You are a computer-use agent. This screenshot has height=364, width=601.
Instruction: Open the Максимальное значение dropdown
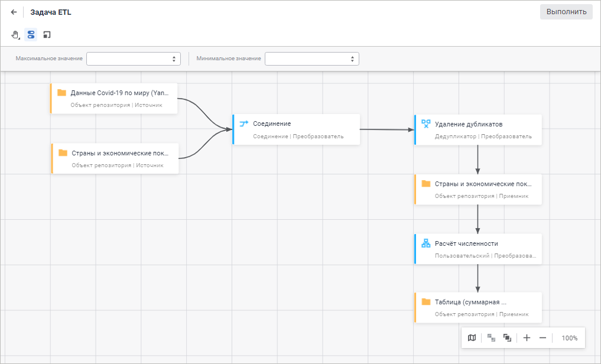click(x=134, y=58)
